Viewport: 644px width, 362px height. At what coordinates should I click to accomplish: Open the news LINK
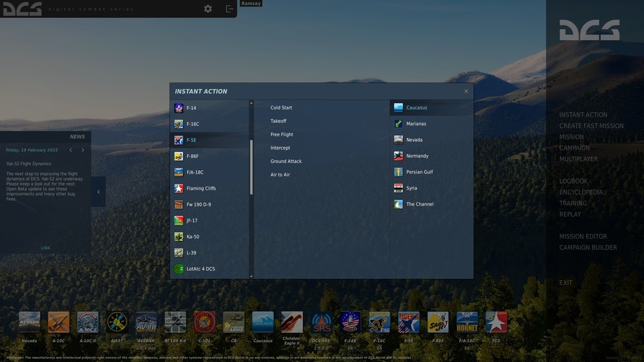click(46, 248)
